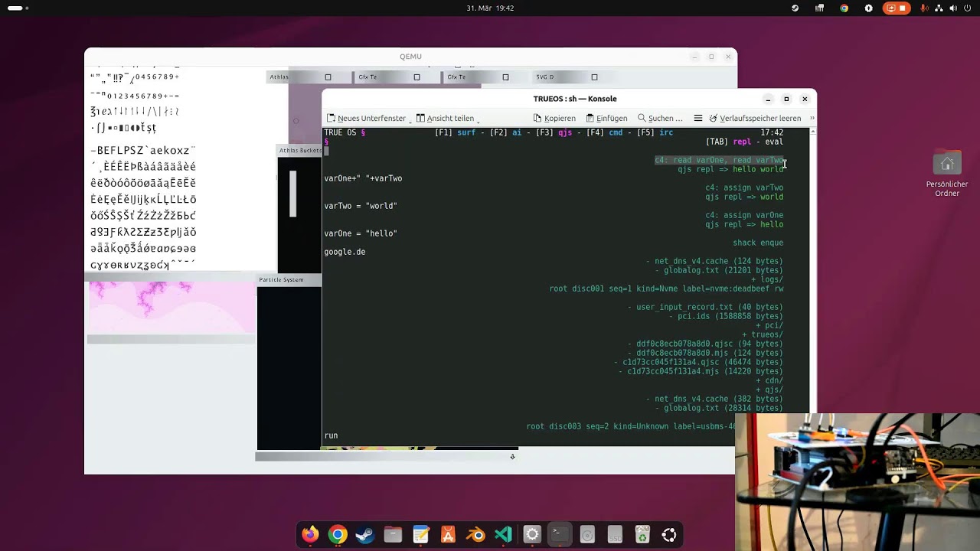Open the Trash in the dock

coord(642,535)
